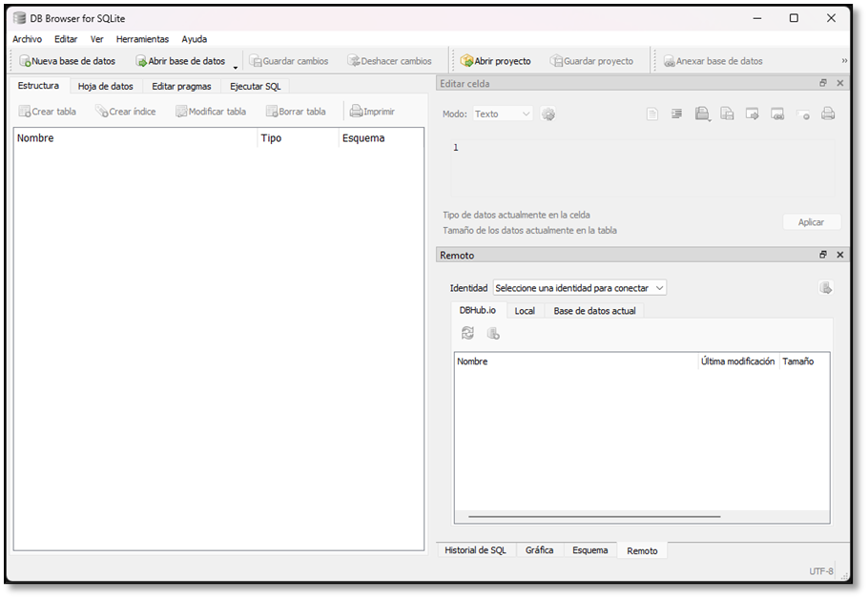
Task: Click the Crear tabla icon
Action: (25, 112)
